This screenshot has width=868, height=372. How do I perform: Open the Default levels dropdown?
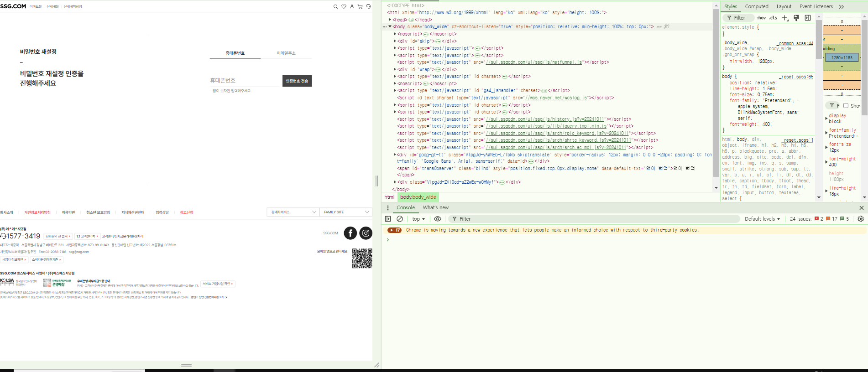[763, 219]
